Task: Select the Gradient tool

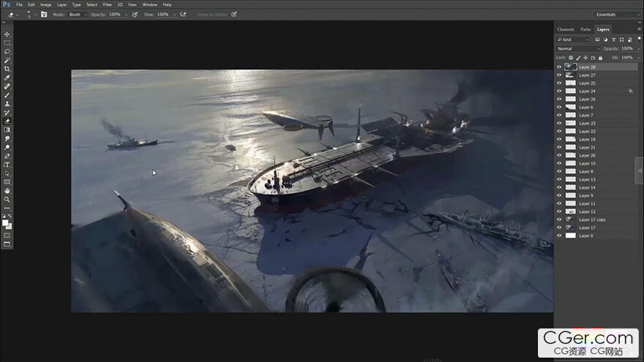Action: (7, 129)
